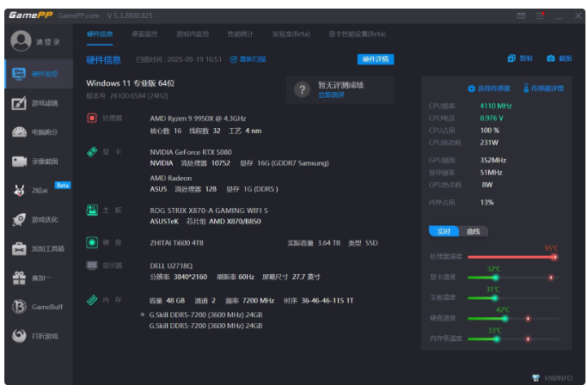
Task: Click 请登录 login text
Action: pyautogui.click(x=48, y=42)
